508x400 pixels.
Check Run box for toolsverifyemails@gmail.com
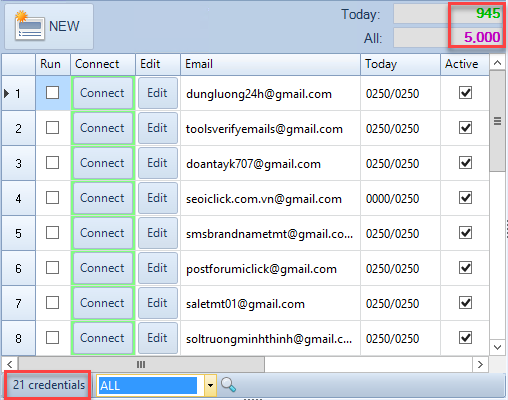click(x=53, y=128)
